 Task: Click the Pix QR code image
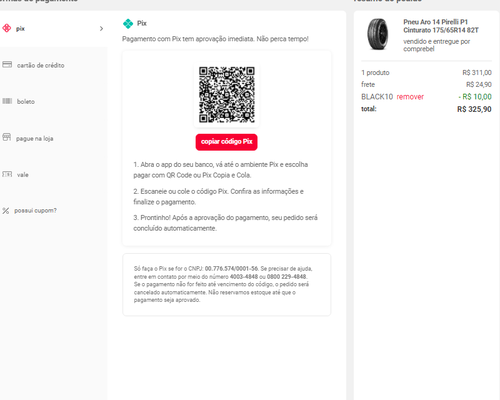point(227,95)
